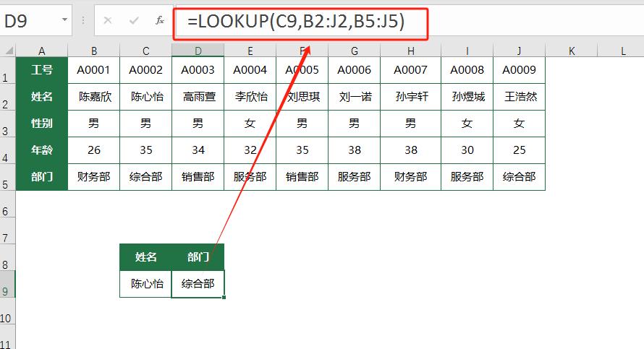Click the age cell 30

click(467, 150)
